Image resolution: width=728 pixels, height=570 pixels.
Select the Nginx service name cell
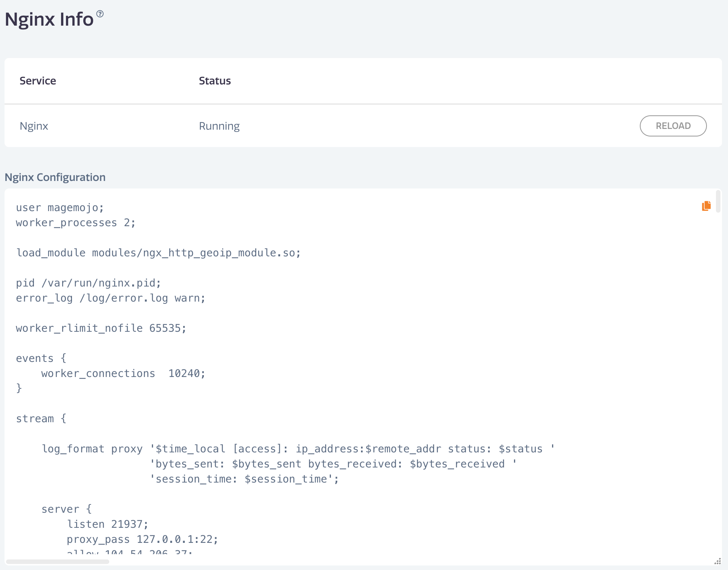34,126
